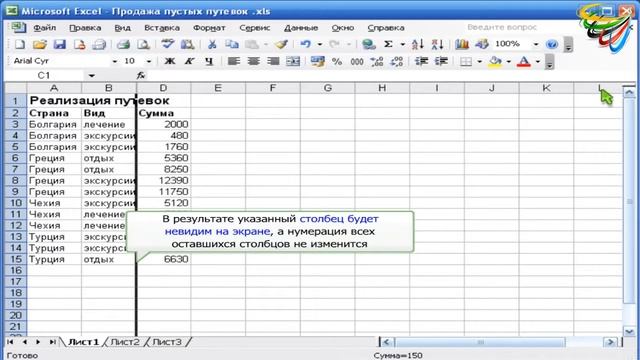Select column D header
640x360 pixels.
pos(163,88)
